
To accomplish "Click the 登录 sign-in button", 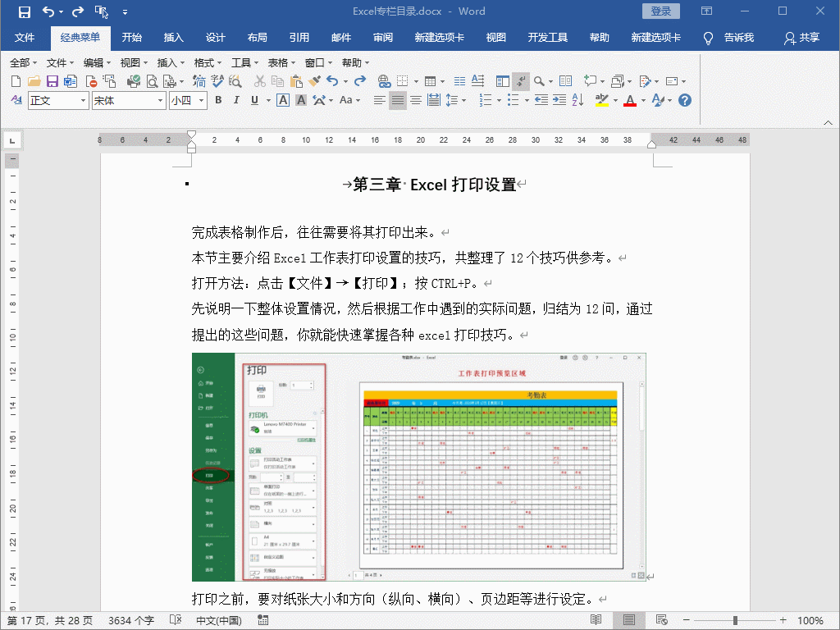I will point(660,11).
